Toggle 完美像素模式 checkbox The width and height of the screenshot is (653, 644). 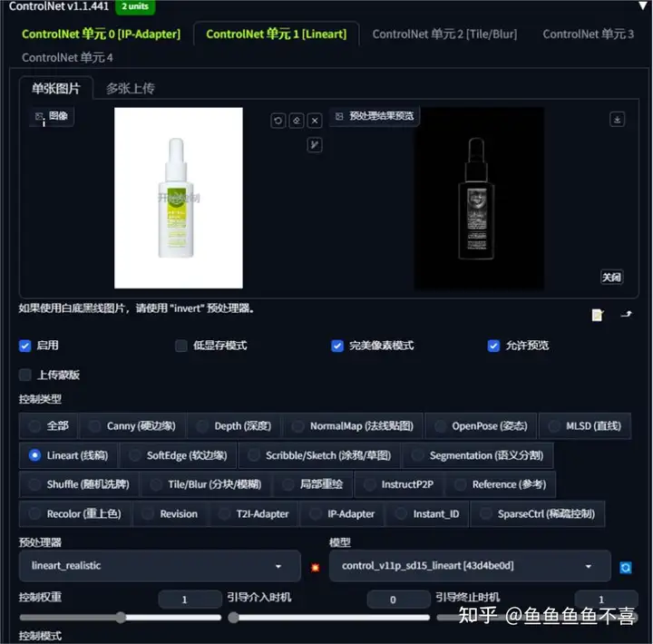pos(337,346)
